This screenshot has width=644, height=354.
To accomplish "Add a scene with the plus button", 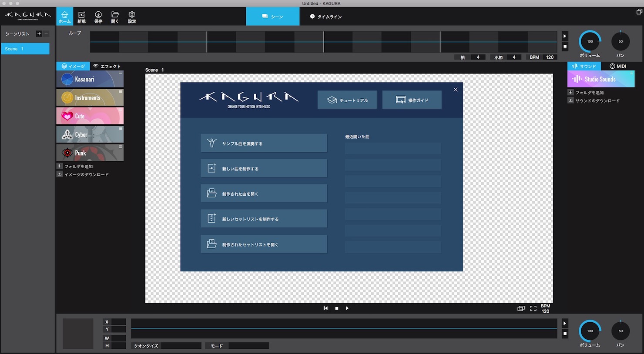I will coord(39,33).
